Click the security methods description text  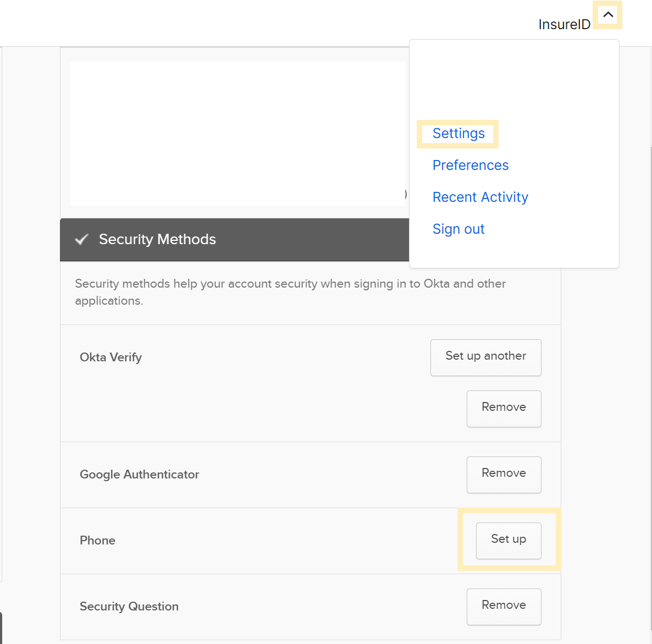coord(290,292)
